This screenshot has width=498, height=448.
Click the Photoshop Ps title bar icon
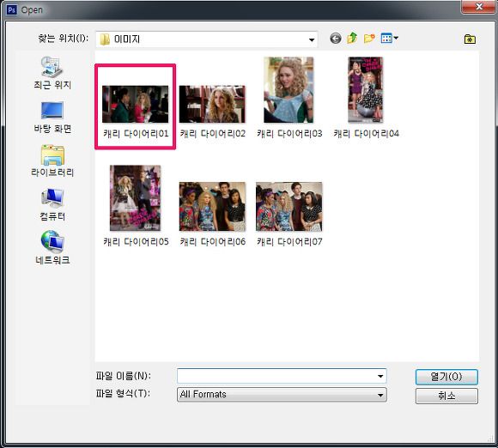(x=12, y=9)
